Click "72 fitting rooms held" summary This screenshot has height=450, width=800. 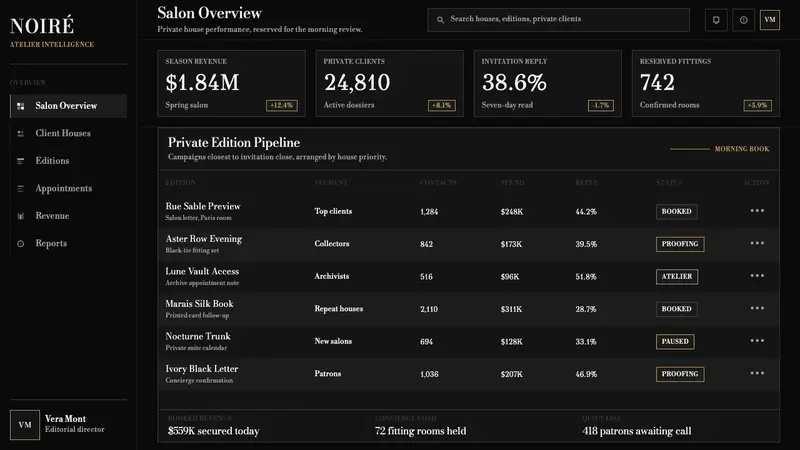tap(420, 431)
